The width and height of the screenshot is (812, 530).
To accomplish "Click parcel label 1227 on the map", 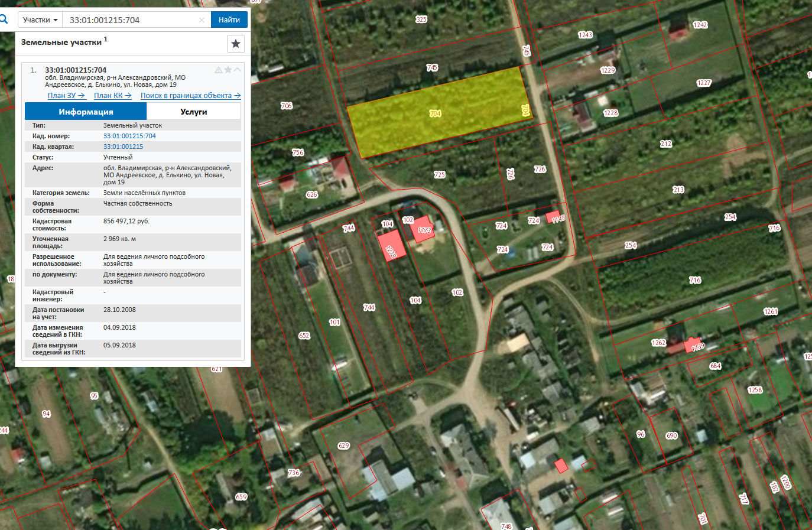I will pos(704,83).
